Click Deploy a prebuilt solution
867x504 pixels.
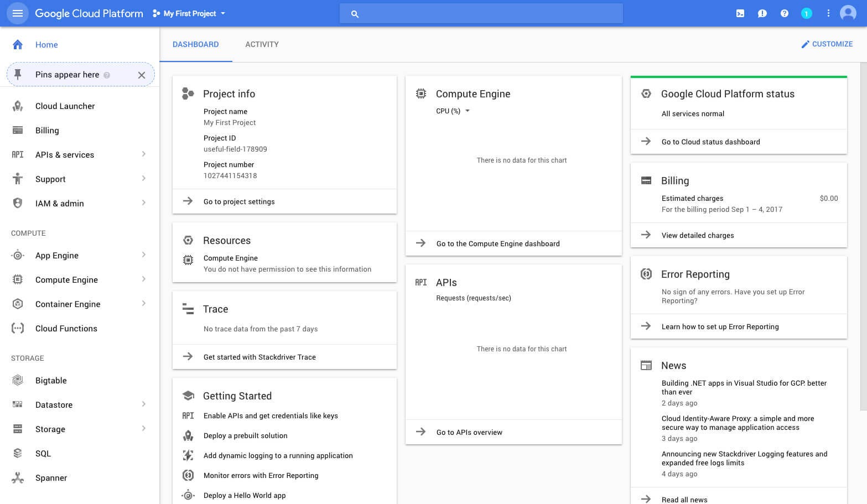point(245,435)
